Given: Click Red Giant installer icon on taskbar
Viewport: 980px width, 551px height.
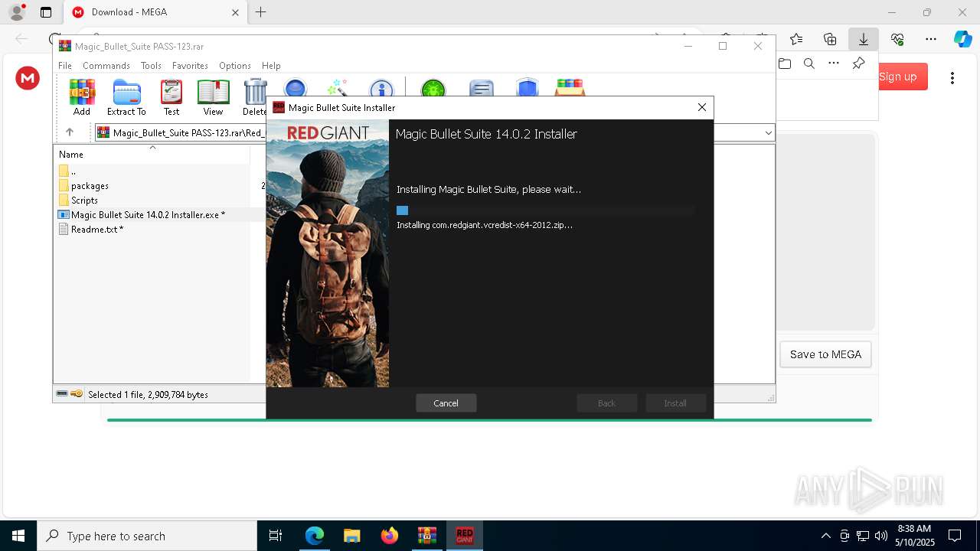Looking at the screenshot, I should tap(465, 536).
